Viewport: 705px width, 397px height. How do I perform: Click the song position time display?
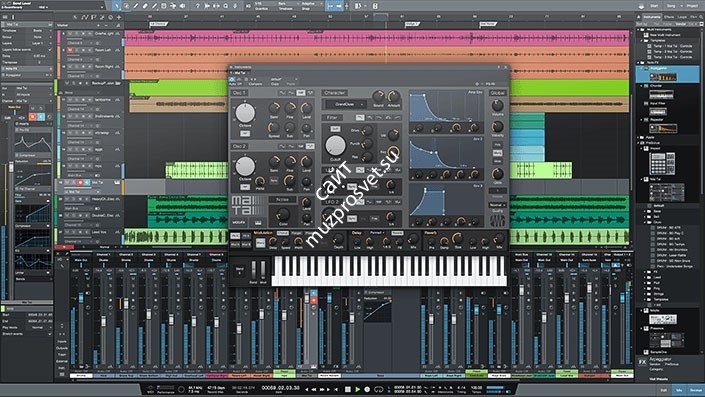pos(281,388)
